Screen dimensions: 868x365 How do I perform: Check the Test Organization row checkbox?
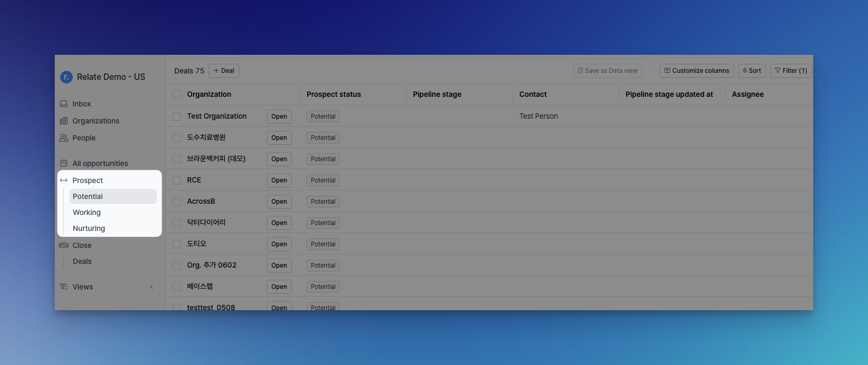176,116
